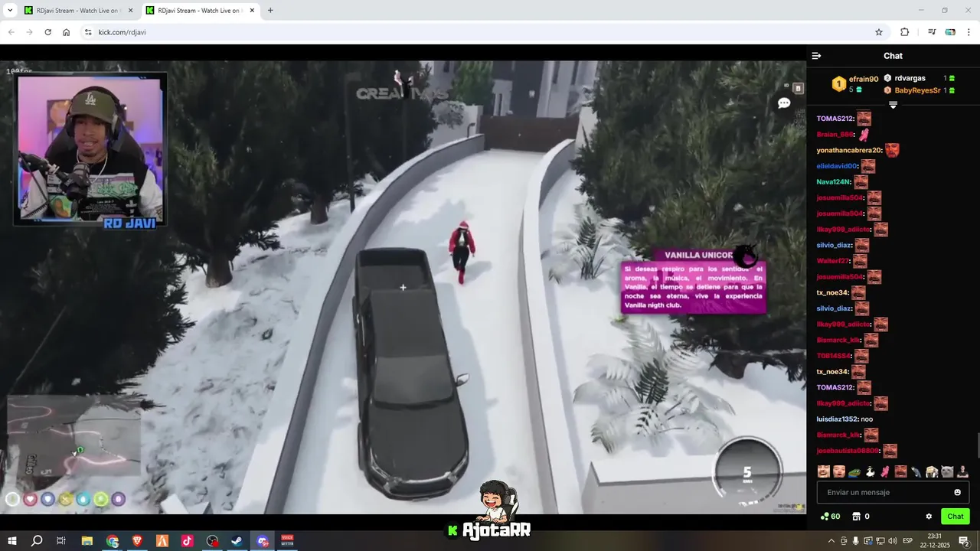Go back to previous page
The width and height of the screenshot is (980, 551).
[x=11, y=32]
